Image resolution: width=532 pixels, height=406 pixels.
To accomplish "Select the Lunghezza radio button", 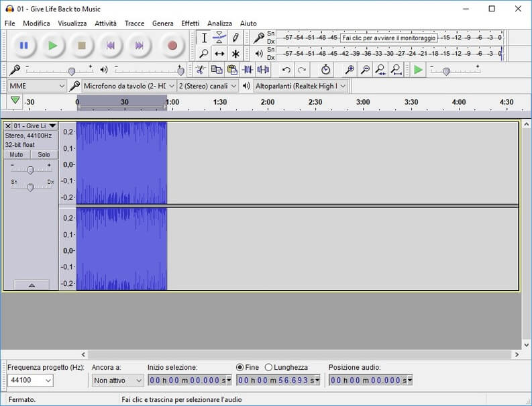I will click(x=268, y=367).
